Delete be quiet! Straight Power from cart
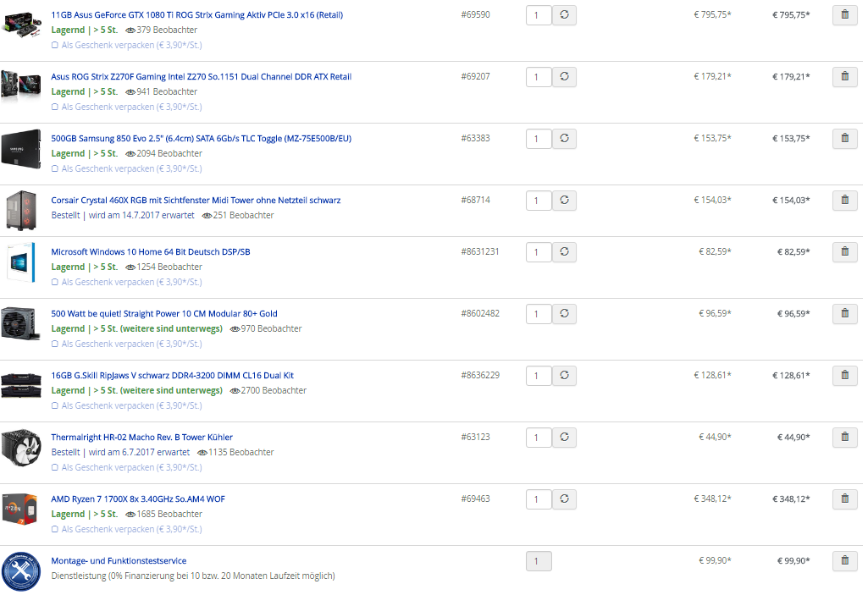The height and width of the screenshot is (595, 868). click(x=845, y=314)
